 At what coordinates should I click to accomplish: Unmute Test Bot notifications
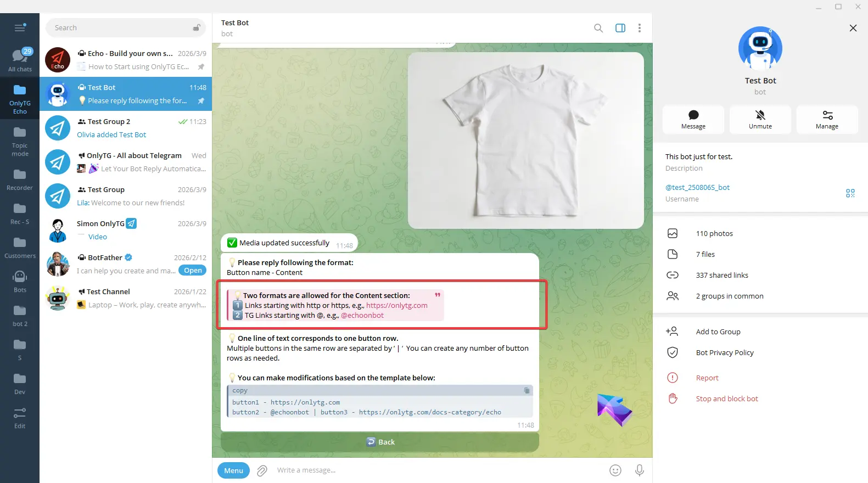pyautogui.click(x=760, y=119)
